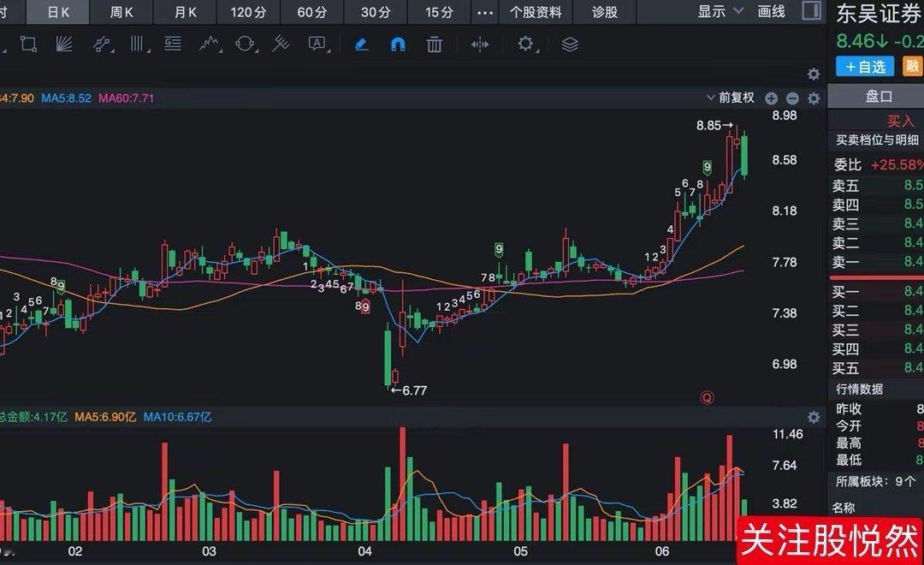Viewport: 924px width, 565px height.
Task: Click the 东吴证券 stock title
Action: click(x=880, y=15)
